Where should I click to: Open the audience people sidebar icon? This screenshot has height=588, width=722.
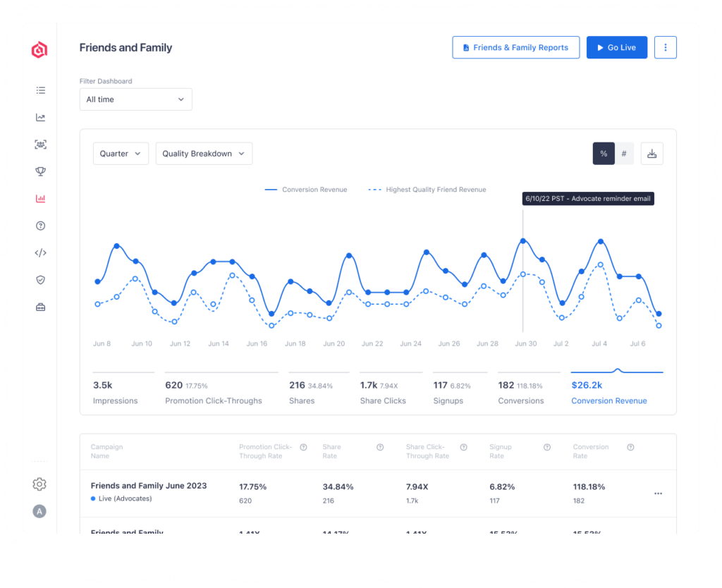(x=40, y=145)
